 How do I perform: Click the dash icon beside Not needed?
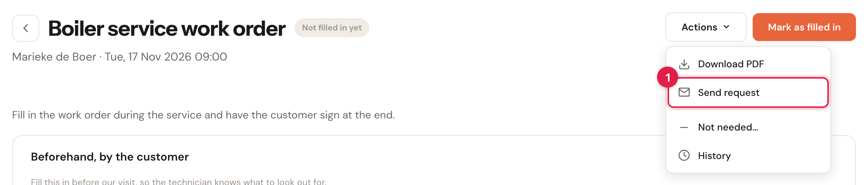coord(684,127)
